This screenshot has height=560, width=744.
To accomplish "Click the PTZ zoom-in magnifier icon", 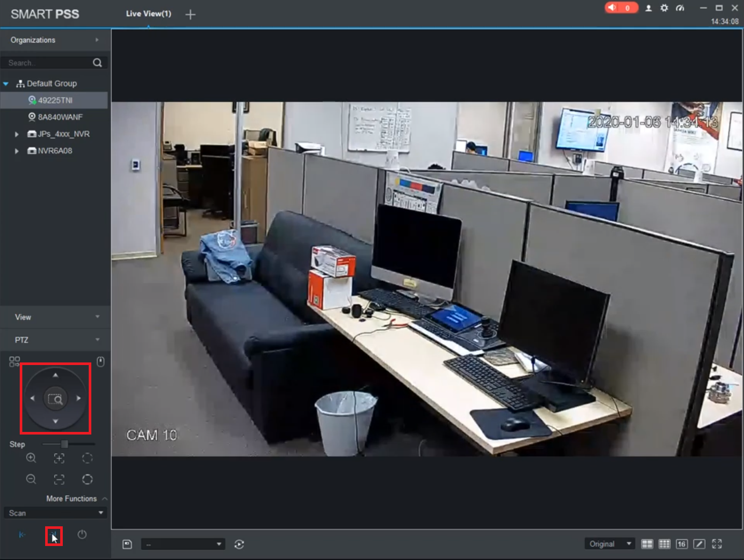I will coord(31,458).
